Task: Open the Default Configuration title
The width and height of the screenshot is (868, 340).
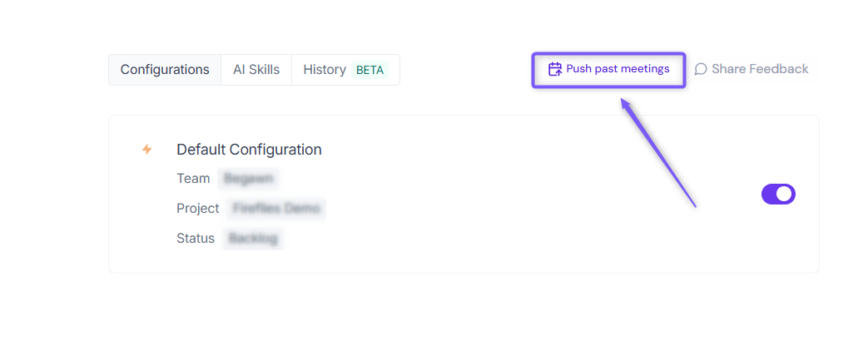Action: click(x=249, y=150)
